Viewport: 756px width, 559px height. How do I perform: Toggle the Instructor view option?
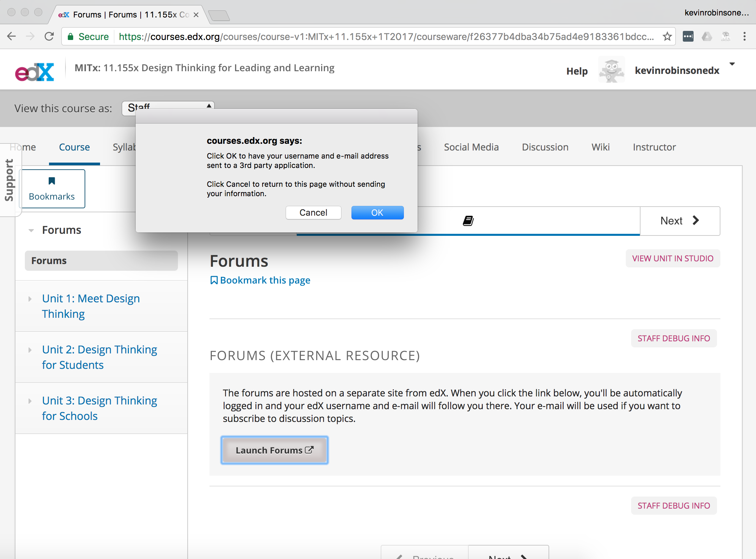click(x=654, y=147)
